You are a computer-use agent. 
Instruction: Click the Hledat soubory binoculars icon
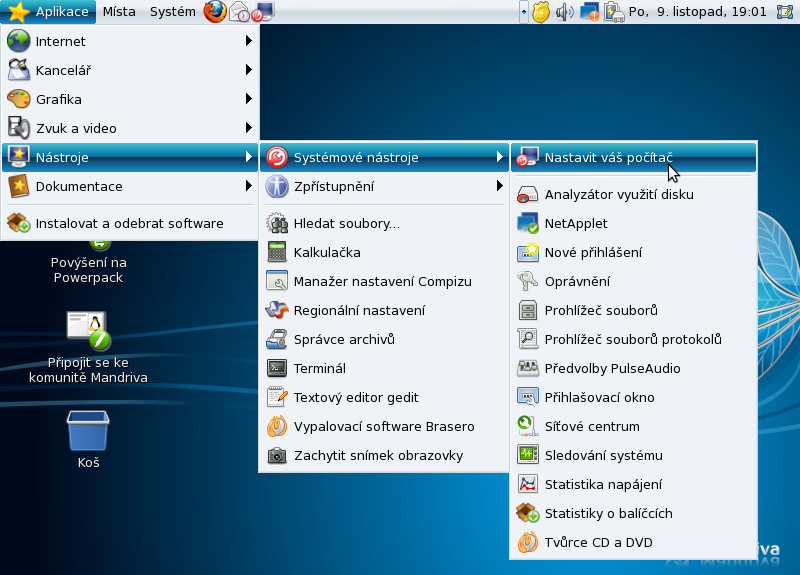(x=277, y=223)
